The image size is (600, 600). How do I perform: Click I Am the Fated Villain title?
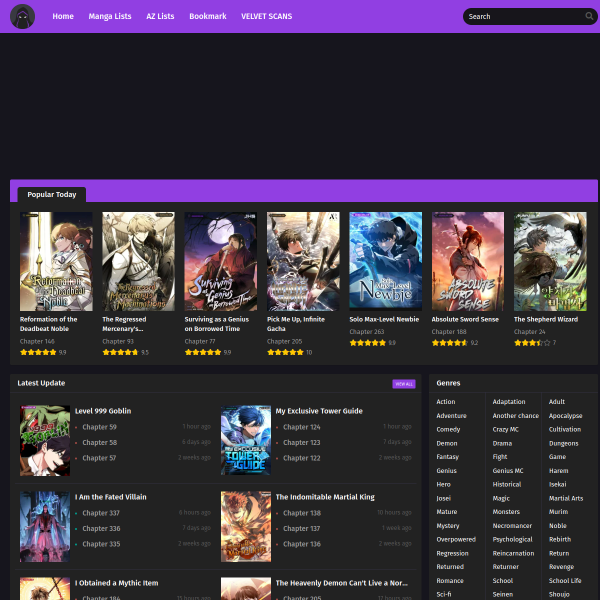(x=111, y=497)
